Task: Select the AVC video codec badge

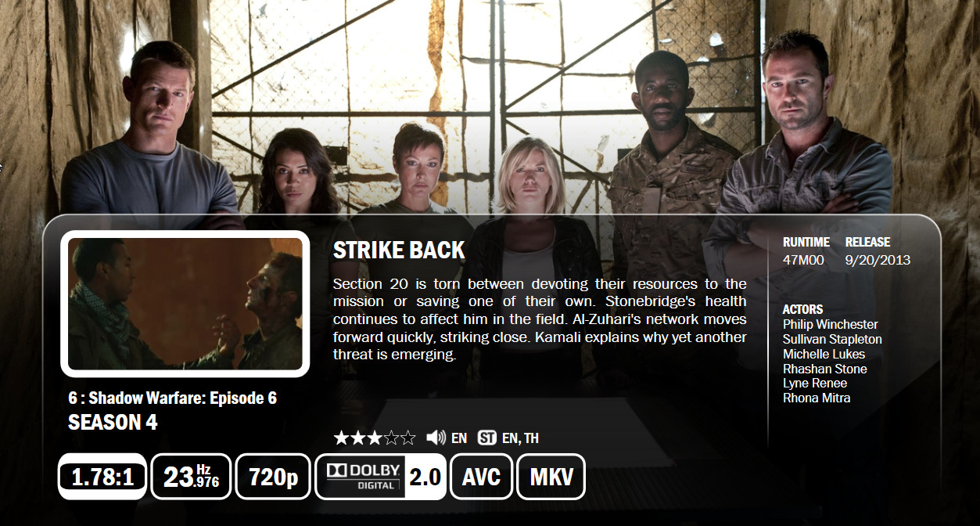Action: 481,477
